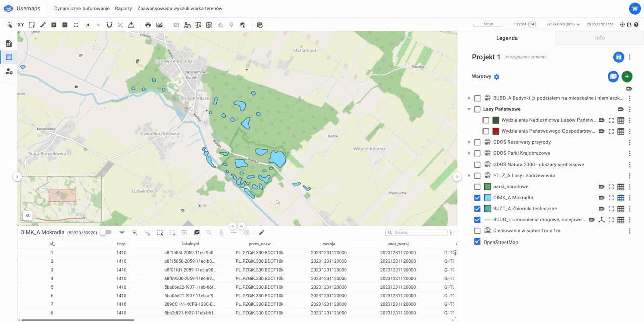This screenshot has height=322, width=644.
Task: Click the red swatch of Wydzielenia Państwowego Gospodarstwa
Action: [x=496, y=131]
